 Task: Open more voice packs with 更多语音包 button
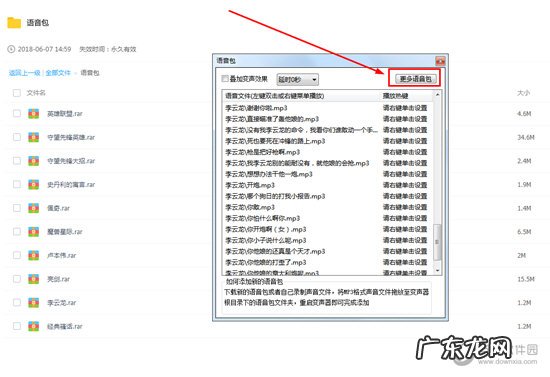pos(415,79)
